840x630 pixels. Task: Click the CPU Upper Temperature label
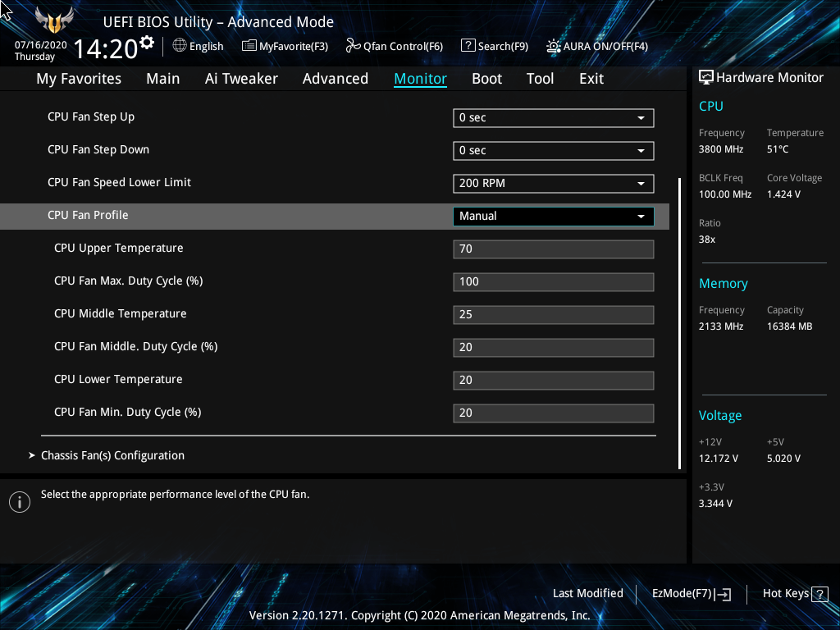tap(118, 248)
